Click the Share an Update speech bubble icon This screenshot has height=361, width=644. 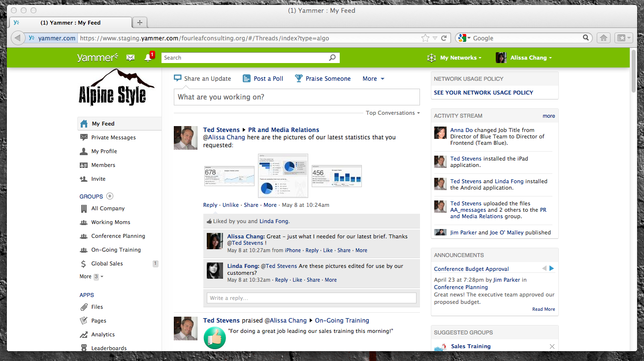[178, 78]
